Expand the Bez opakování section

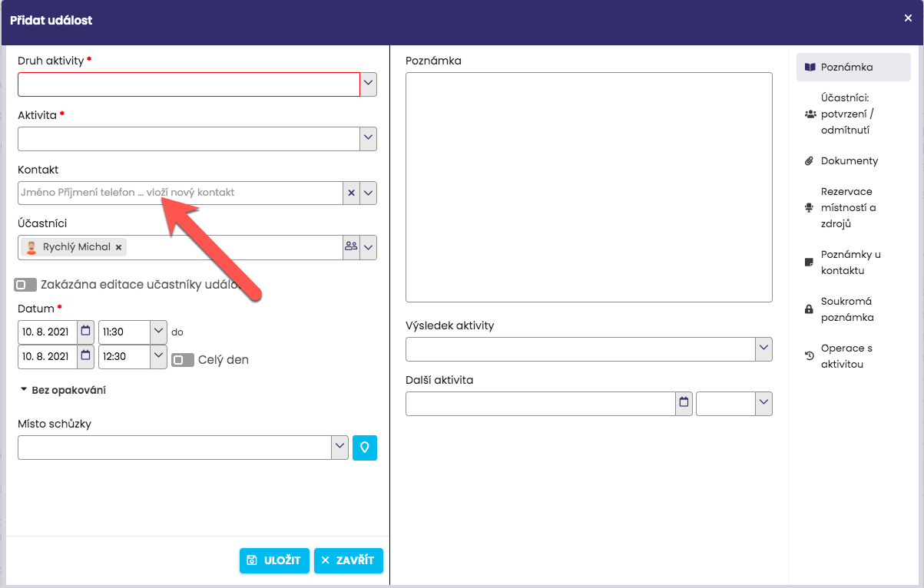63,390
